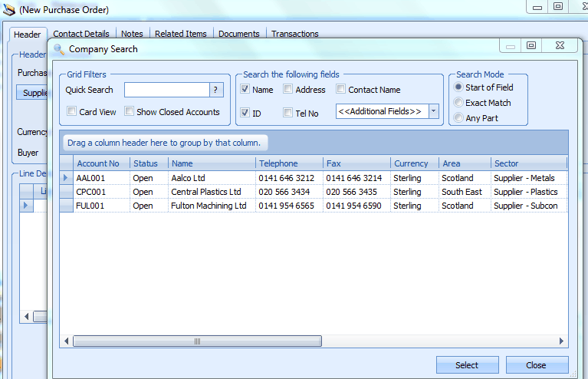Enable the Card View checkbox
Image resolution: width=588 pixels, height=379 pixels.
point(72,112)
